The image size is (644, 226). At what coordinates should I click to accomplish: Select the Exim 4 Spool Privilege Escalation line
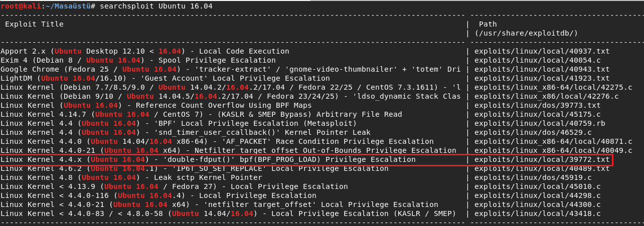point(138,60)
